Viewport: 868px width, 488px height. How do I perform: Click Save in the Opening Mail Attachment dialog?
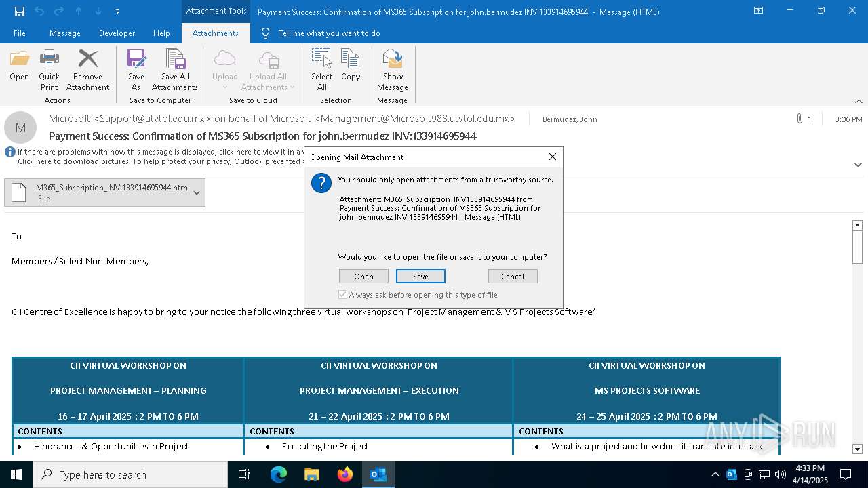point(420,277)
